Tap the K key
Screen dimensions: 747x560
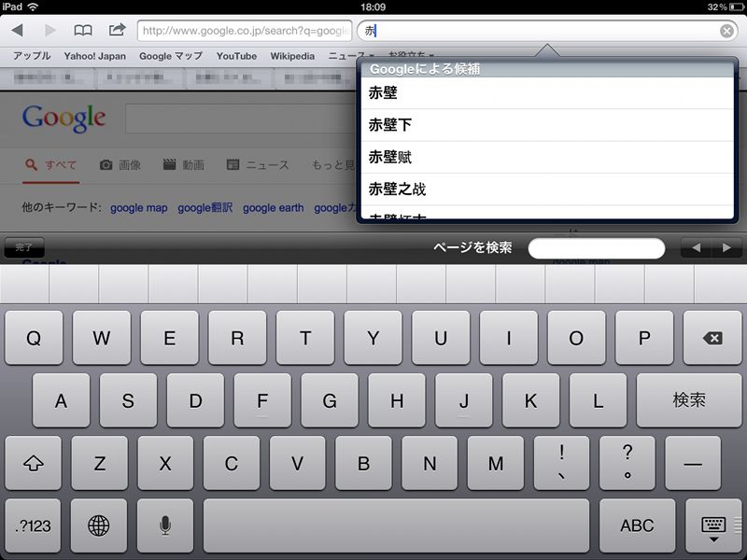530,400
